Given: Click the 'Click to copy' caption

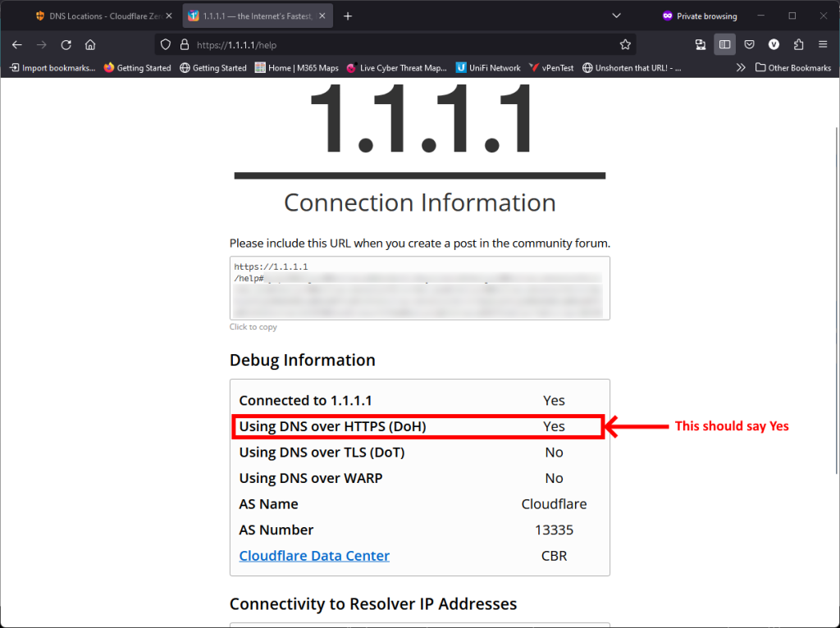Looking at the screenshot, I should pyautogui.click(x=253, y=326).
